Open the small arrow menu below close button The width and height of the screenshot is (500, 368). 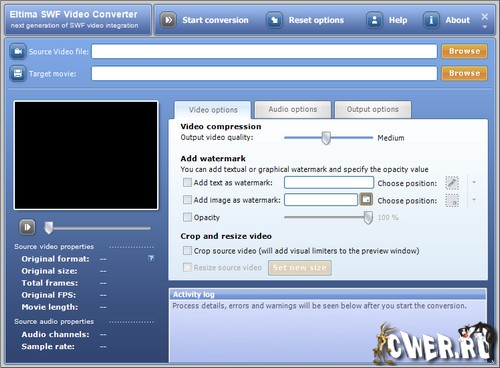(485, 27)
